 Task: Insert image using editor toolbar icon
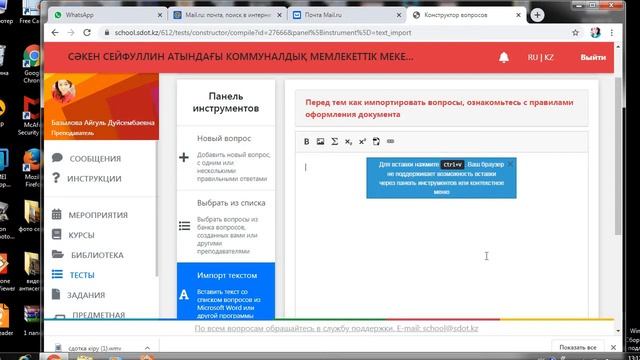(x=320, y=142)
